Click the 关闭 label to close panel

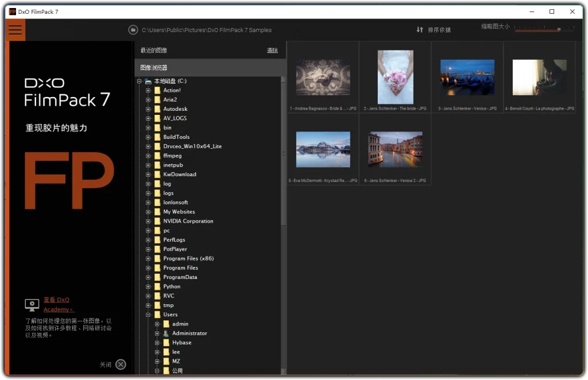tap(106, 365)
